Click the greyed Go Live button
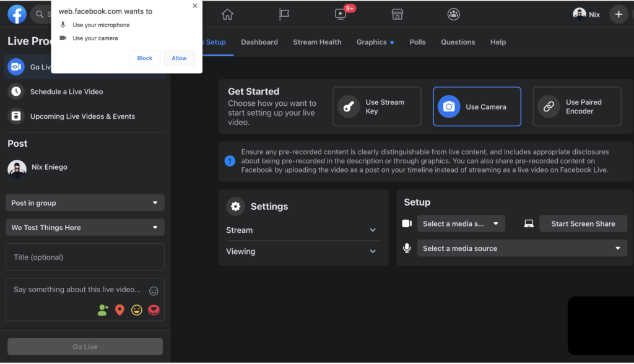 coord(85,347)
